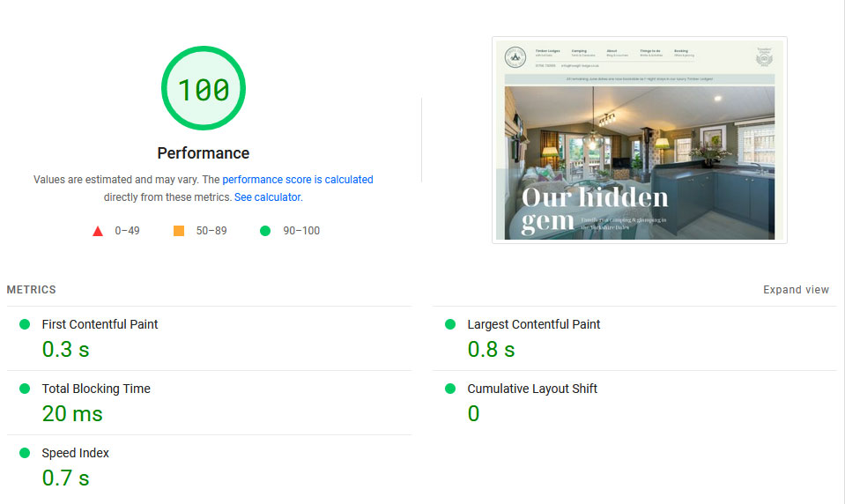Expand the First Contentful Paint metric

click(x=209, y=338)
